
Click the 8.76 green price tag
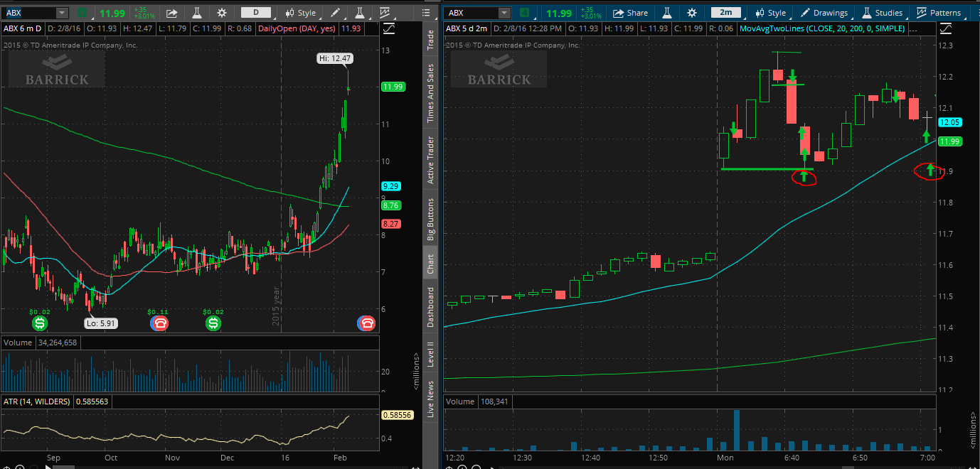391,205
